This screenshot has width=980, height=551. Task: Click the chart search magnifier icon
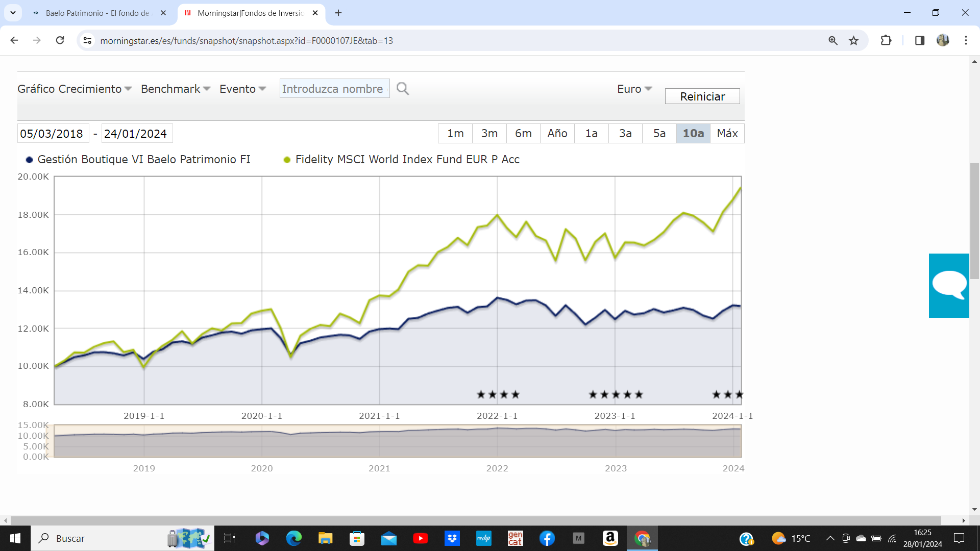[403, 89]
